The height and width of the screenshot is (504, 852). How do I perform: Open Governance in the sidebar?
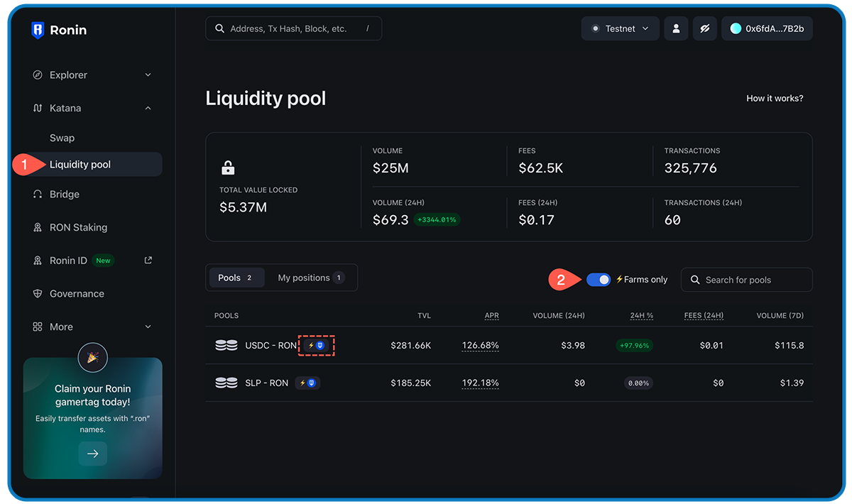point(77,293)
